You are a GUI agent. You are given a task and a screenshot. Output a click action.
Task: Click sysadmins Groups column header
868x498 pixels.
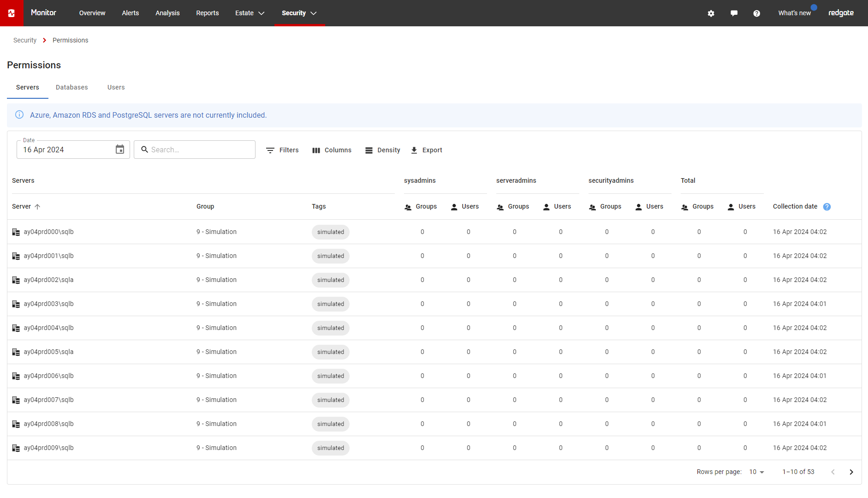(x=421, y=207)
